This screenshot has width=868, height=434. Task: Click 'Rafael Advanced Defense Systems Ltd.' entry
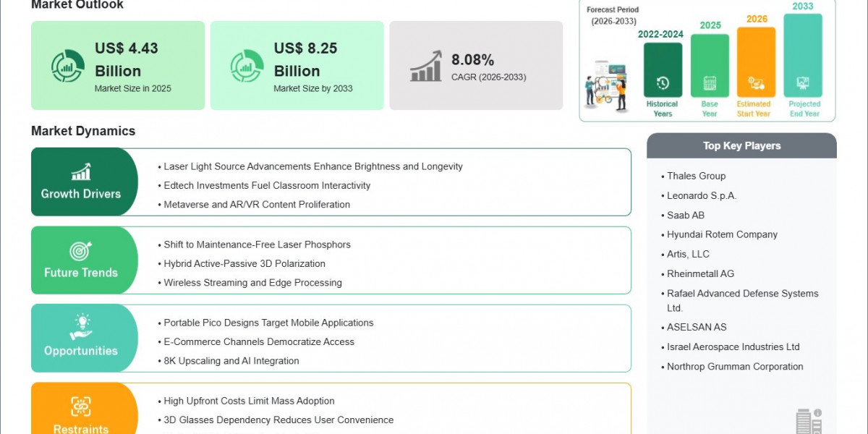(743, 300)
